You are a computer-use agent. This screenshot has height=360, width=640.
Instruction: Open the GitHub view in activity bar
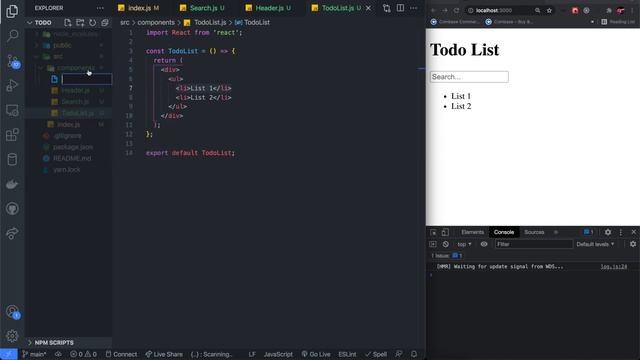click(12, 209)
